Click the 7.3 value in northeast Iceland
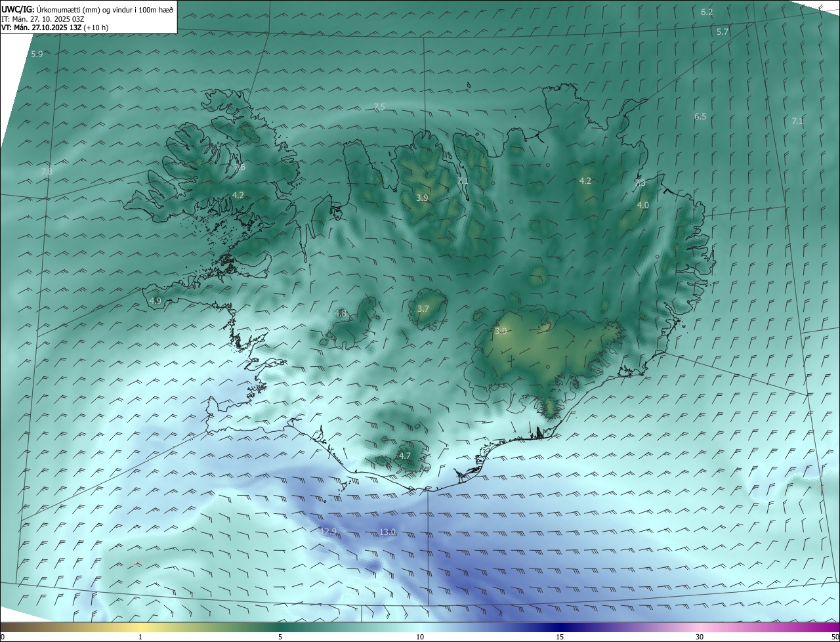The image size is (840, 642). click(x=640, y=182)
